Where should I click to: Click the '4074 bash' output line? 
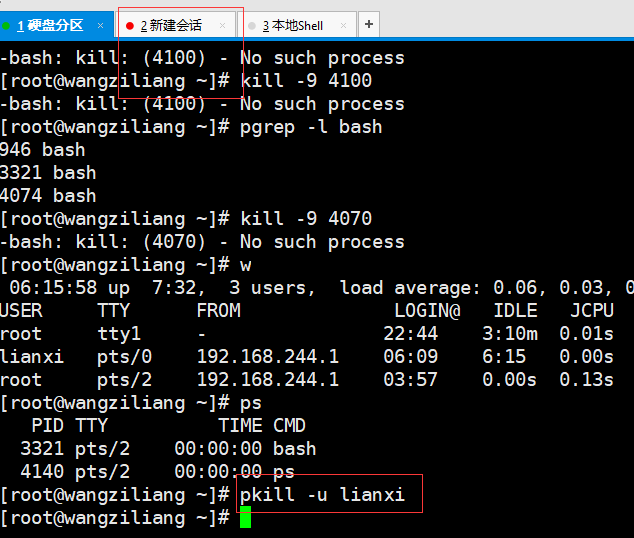point(48,196)
